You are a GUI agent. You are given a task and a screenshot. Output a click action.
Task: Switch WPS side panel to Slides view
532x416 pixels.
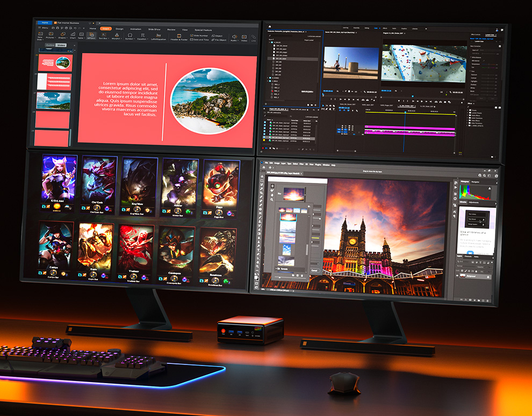tap(61, 45)
